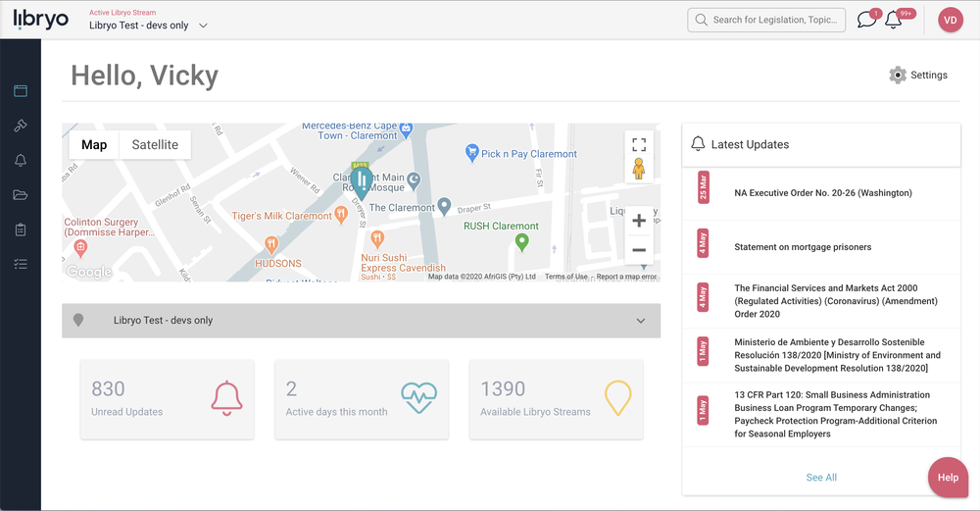Select the Street View pegman
The height and width of the screenshot is (511, 980).
(639, 169)
